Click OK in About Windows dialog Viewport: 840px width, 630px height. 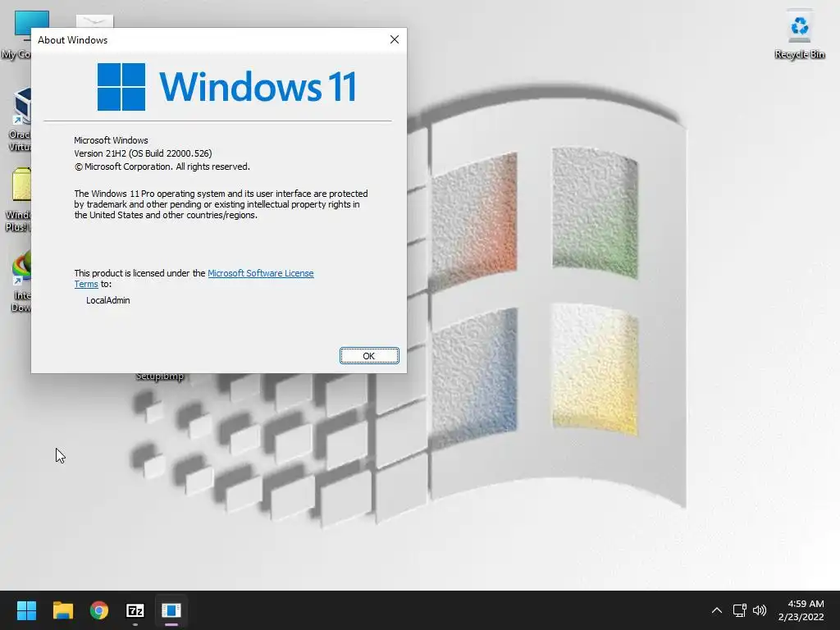pos(369,356)
